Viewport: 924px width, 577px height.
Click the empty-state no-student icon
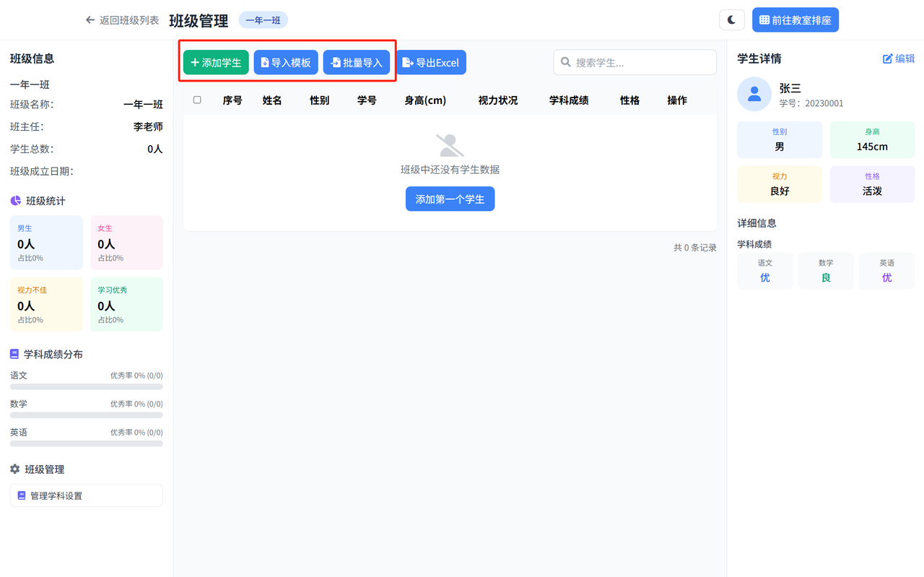[450, 145]
